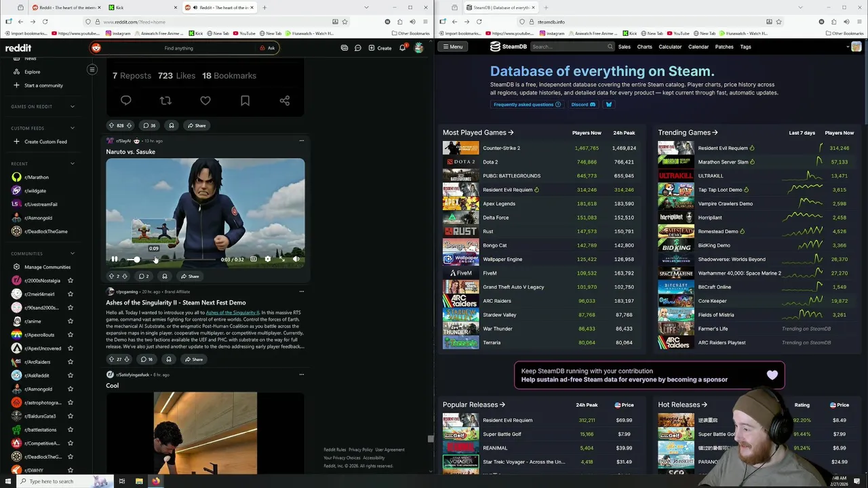Open Firefox menu in SteamDB window
This screenshot has height=488, width=868.
pos(861,22)
